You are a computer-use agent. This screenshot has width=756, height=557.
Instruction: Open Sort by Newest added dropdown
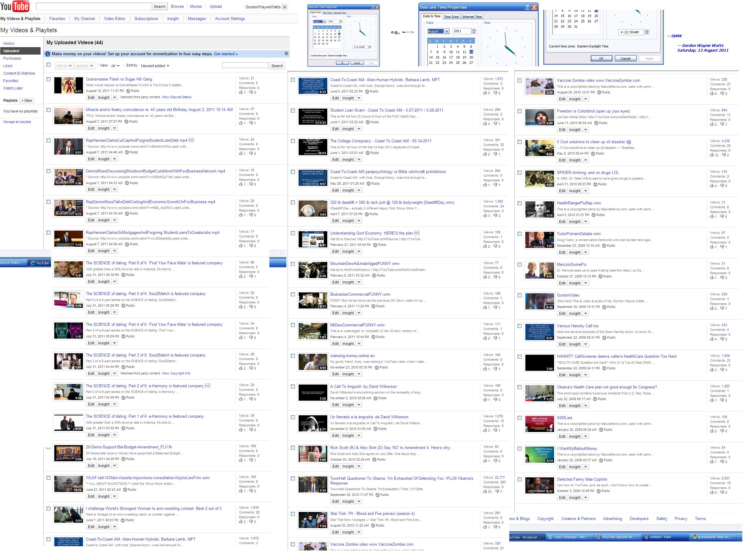click(x=155, y=66)
